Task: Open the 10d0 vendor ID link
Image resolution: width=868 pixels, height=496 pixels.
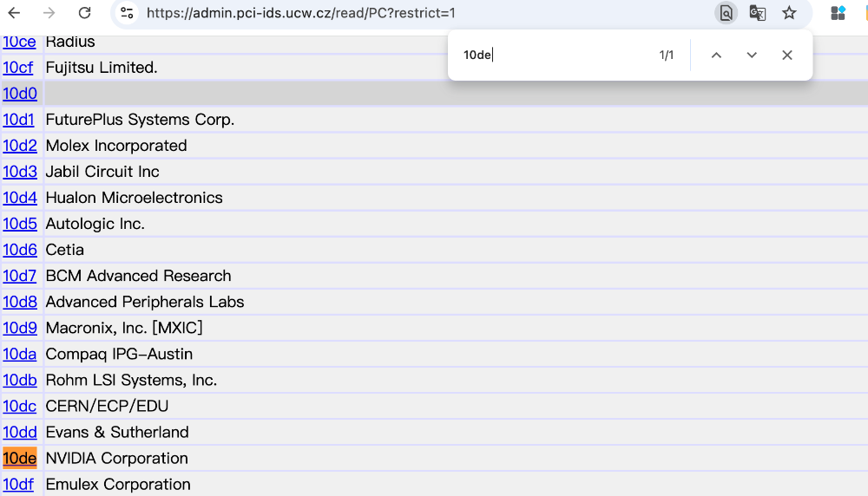Action: (20, 94)
